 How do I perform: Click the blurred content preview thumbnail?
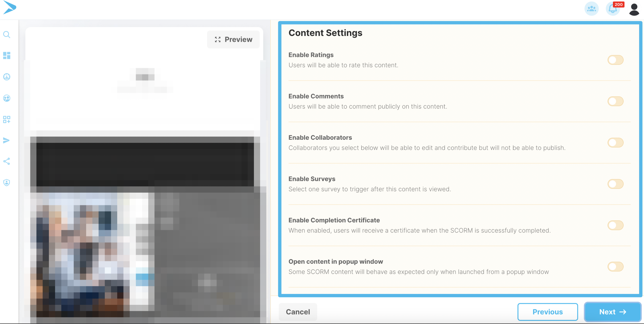(145, 191)
